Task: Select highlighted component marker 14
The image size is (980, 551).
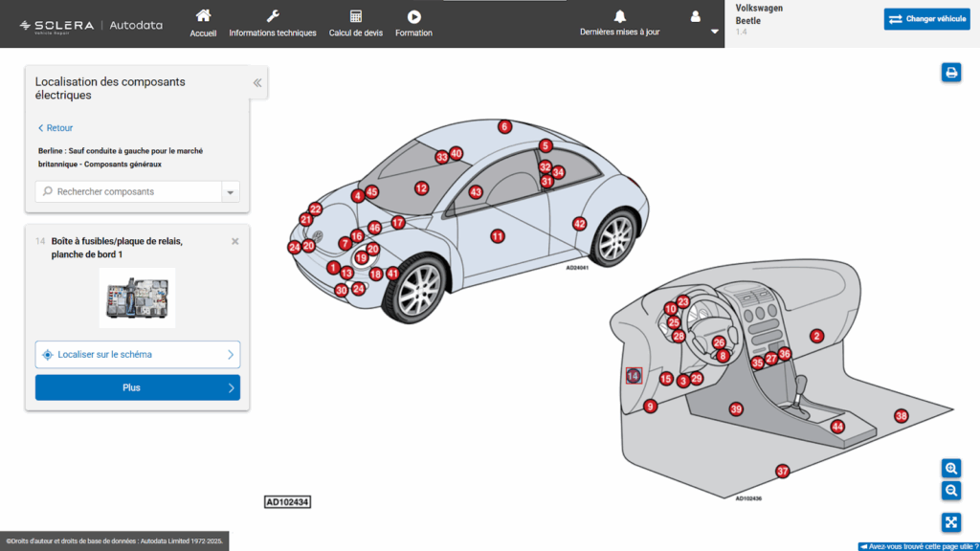Action: [634, 375]
